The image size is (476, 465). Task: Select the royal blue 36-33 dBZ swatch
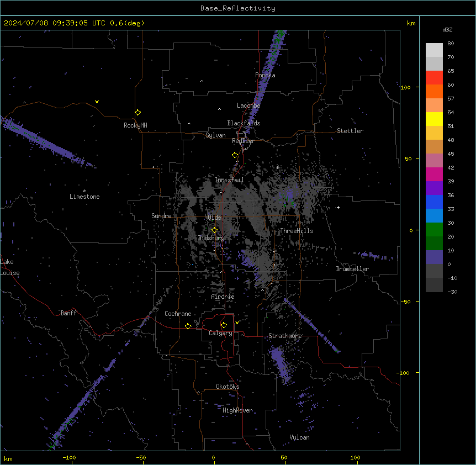pos(434,202)
